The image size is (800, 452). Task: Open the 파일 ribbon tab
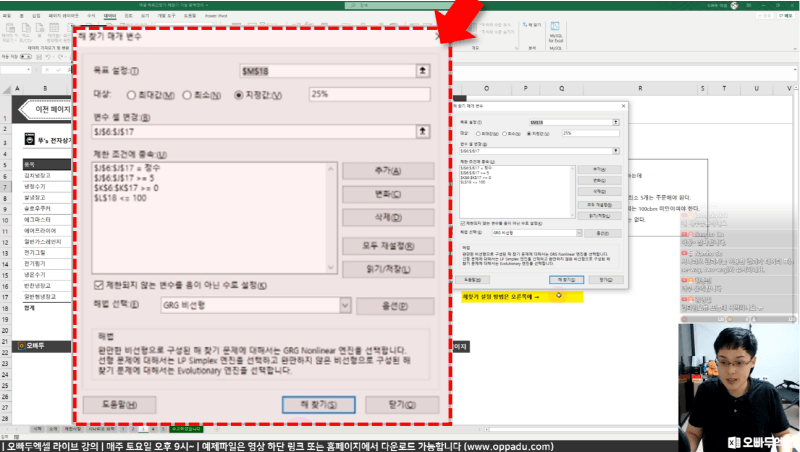(7, 16)
